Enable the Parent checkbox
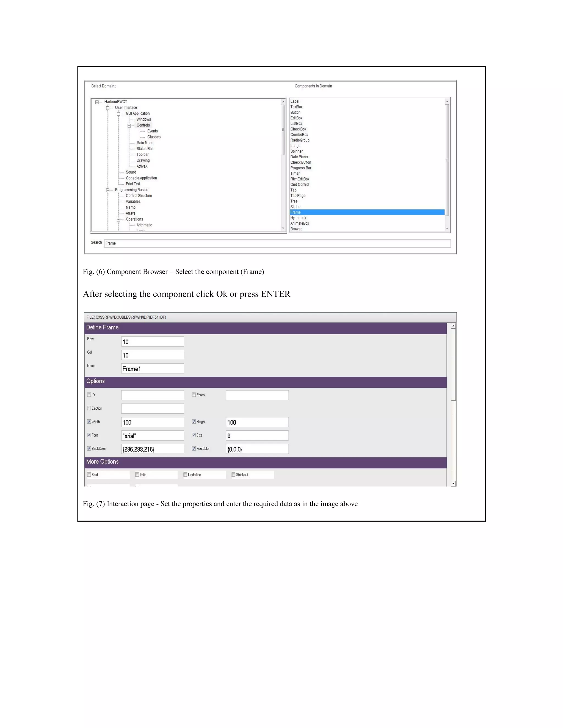563x728 pixels. pyautogui.click(x=194, y=395)
